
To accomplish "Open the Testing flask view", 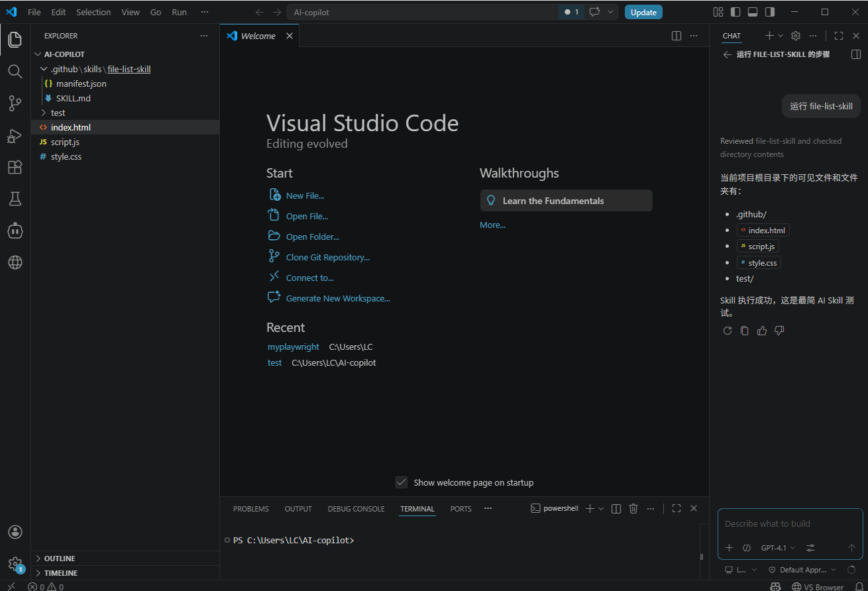I will pyautogui.click(x=15, y=198).
